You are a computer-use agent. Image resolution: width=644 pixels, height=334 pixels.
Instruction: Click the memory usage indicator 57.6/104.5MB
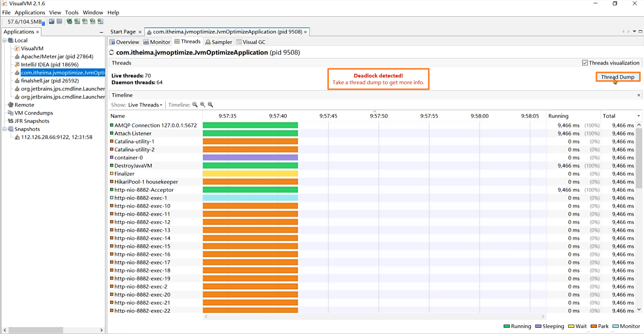click(25, 22)
